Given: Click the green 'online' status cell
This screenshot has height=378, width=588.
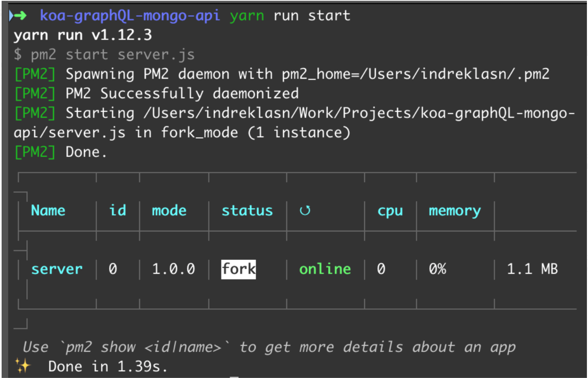Looking at the screenshot, I should pos(325,269).
